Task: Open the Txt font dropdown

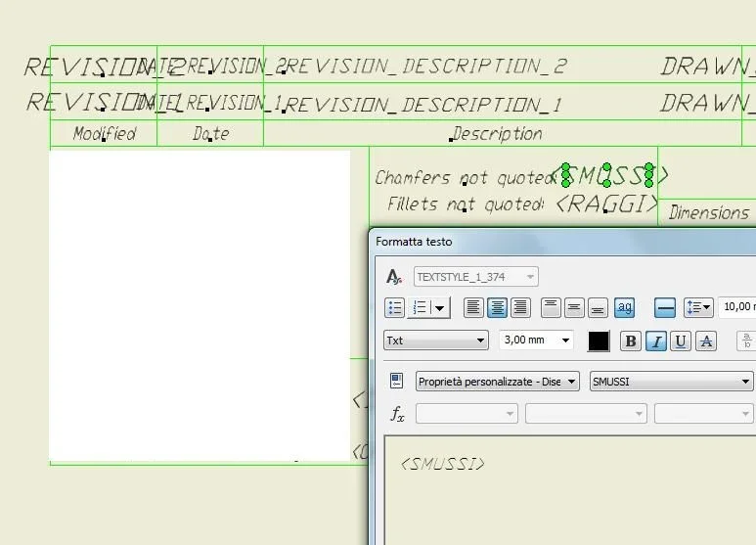Action: click(436, 341)
